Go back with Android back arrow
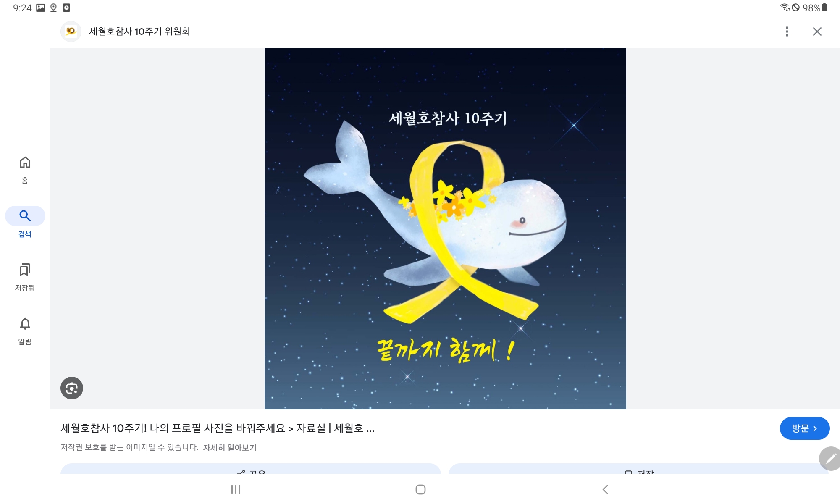This screenshot has width=840, height=504. 605,489
